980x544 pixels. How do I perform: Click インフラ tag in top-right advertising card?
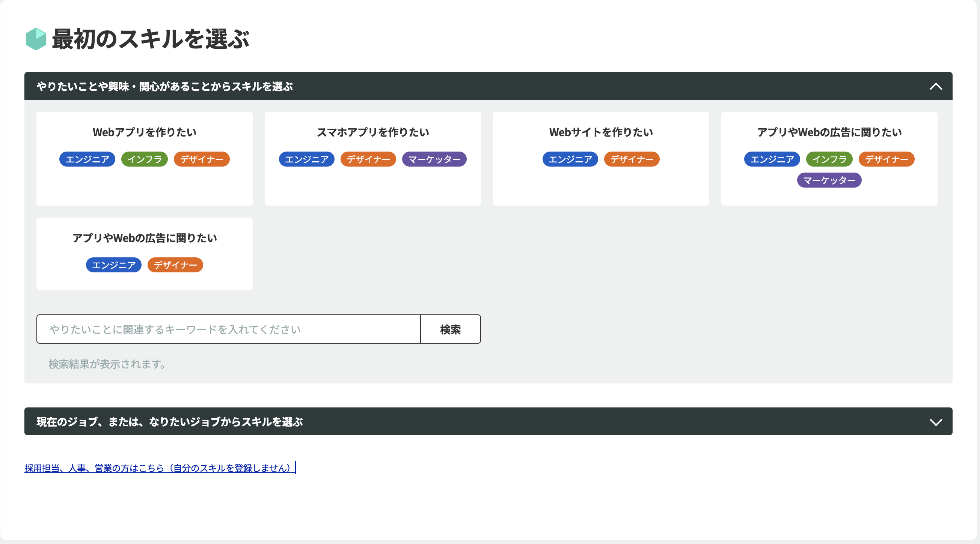pos(829,159)
